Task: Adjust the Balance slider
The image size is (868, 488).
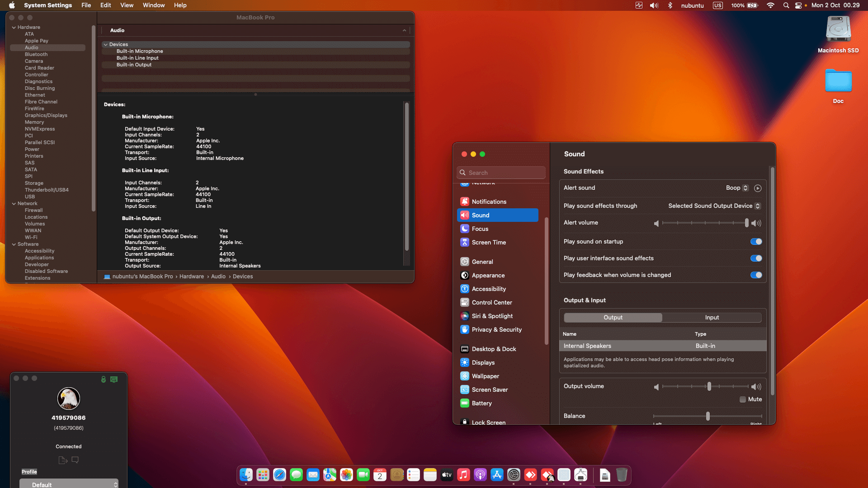Action: pos(708,416)
